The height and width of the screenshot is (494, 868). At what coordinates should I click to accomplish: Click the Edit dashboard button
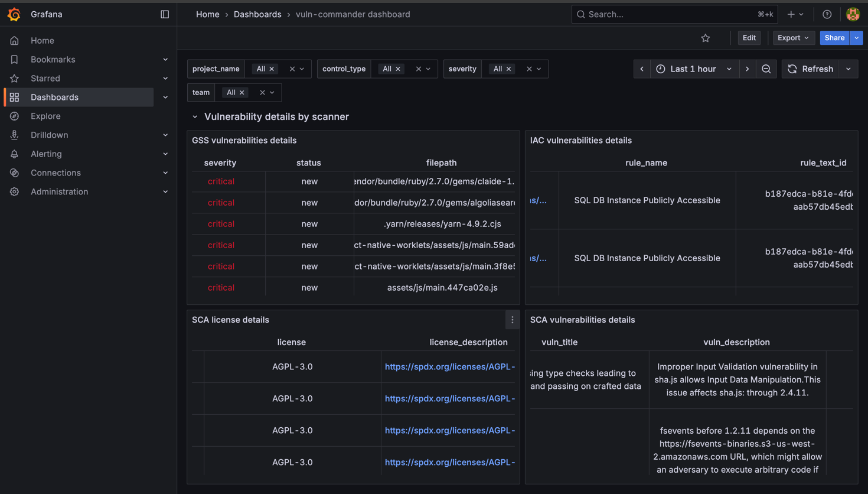coord(749,38)
